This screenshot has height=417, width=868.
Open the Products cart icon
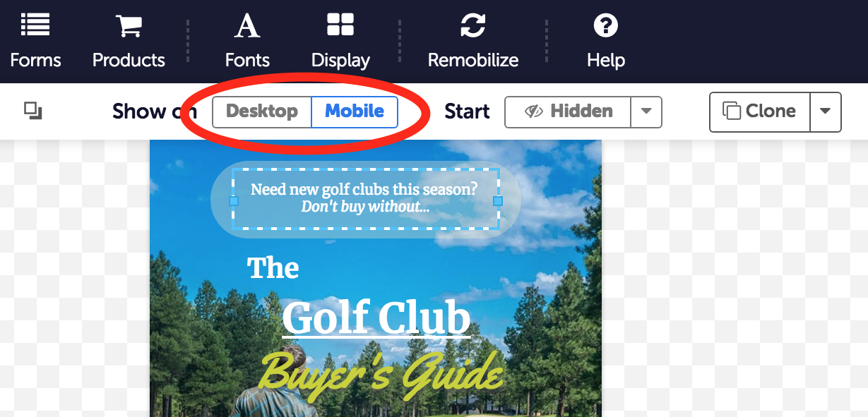click(129, 25)
